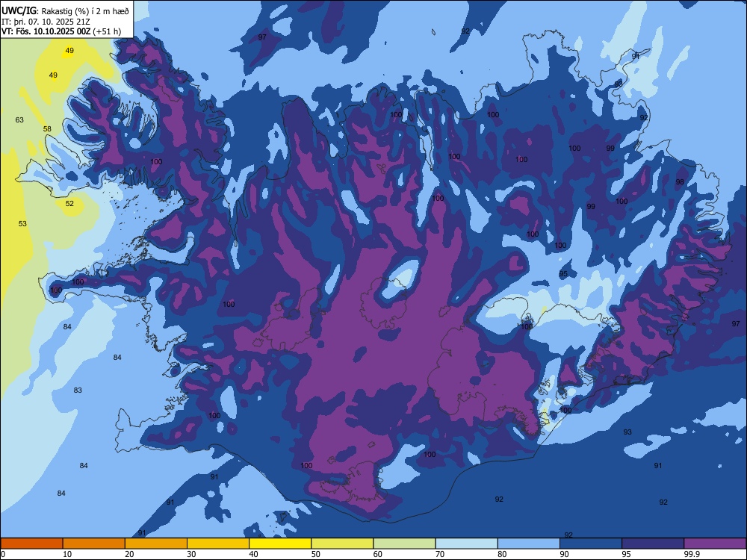Click the map value '83' in the southwest
The image size is (747, 560).
(78, 391)
